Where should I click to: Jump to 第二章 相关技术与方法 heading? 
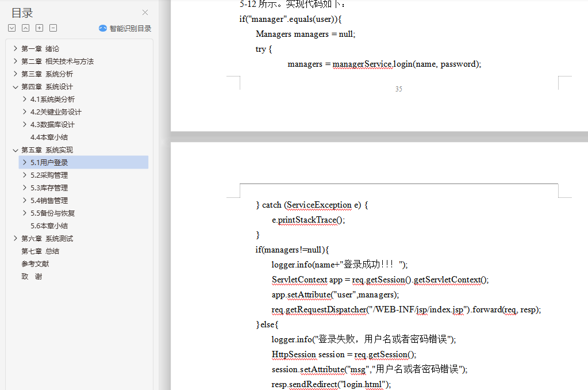click(x=57, y=61)
